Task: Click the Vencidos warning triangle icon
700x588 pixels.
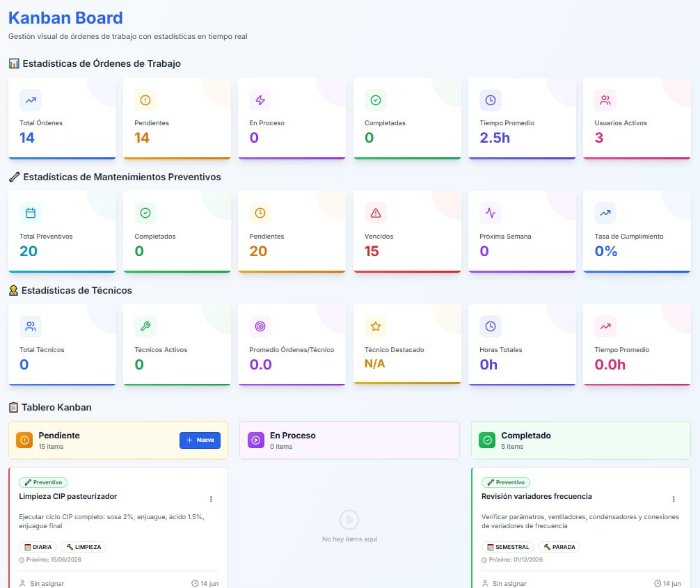Action: point(376,213)
